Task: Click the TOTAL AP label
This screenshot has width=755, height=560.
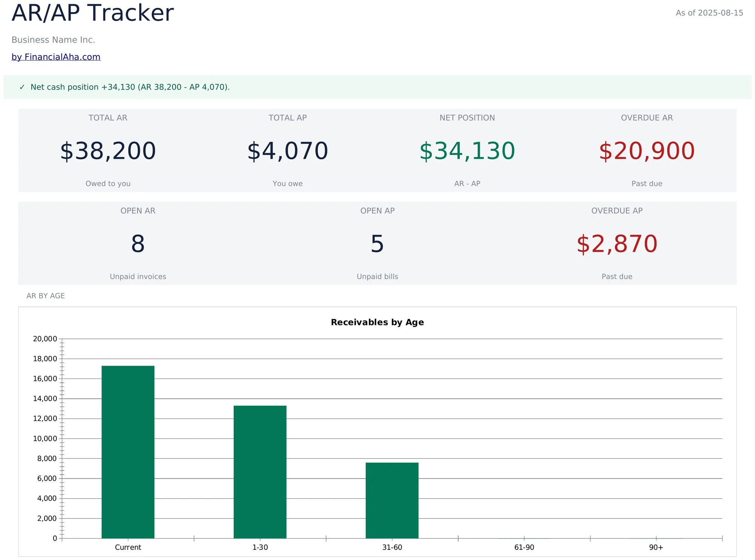Action: 288,118
